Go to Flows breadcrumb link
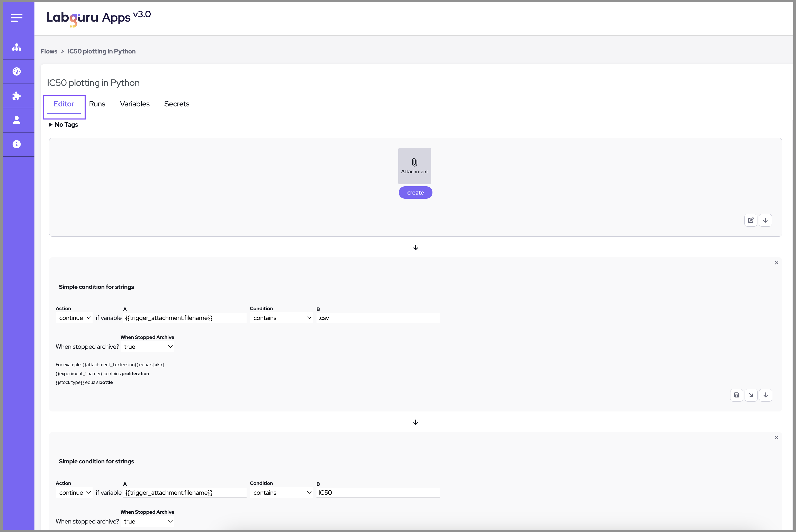 click(49, 51)
